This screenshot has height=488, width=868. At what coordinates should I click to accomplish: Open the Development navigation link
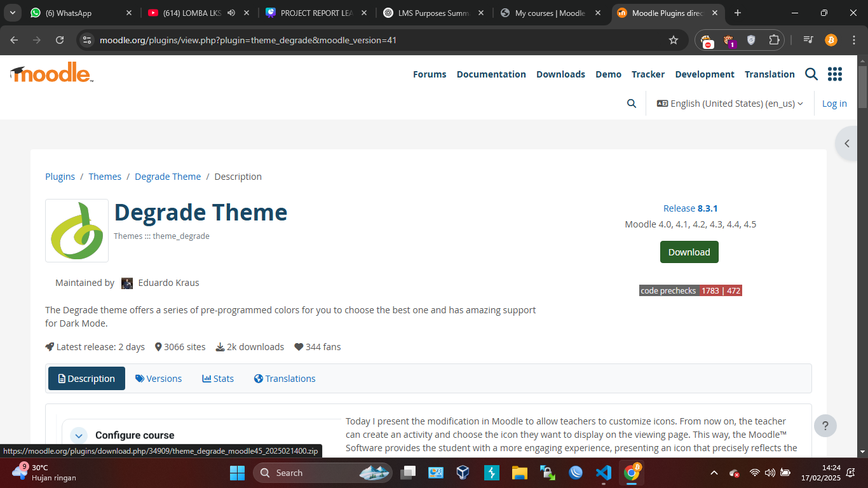coord(705,74)
